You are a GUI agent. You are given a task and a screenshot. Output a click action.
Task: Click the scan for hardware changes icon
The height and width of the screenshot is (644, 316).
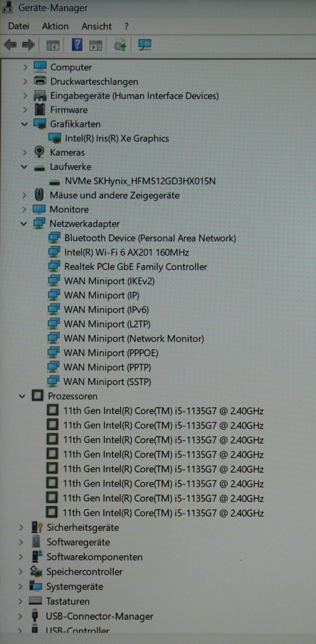click(x=145, y=45)
